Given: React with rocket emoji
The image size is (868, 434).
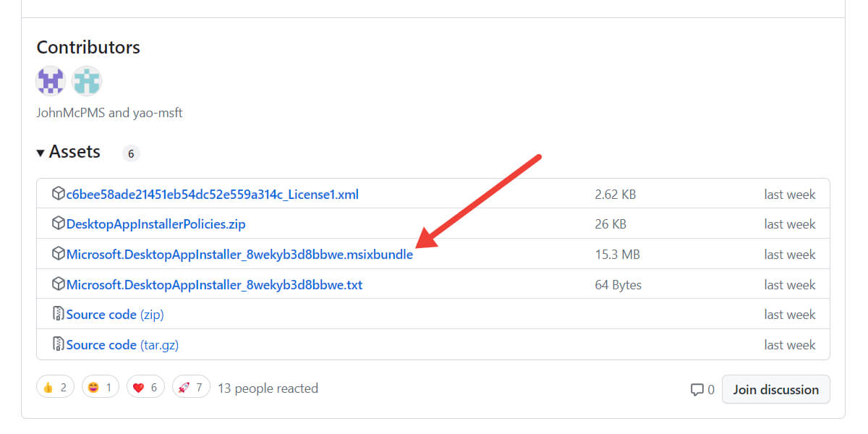Looking at the screenshot, I should coord(190,388).
